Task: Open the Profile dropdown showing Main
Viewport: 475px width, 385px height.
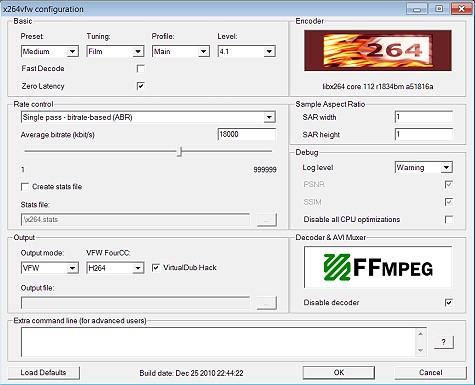Action: (181, 51)
